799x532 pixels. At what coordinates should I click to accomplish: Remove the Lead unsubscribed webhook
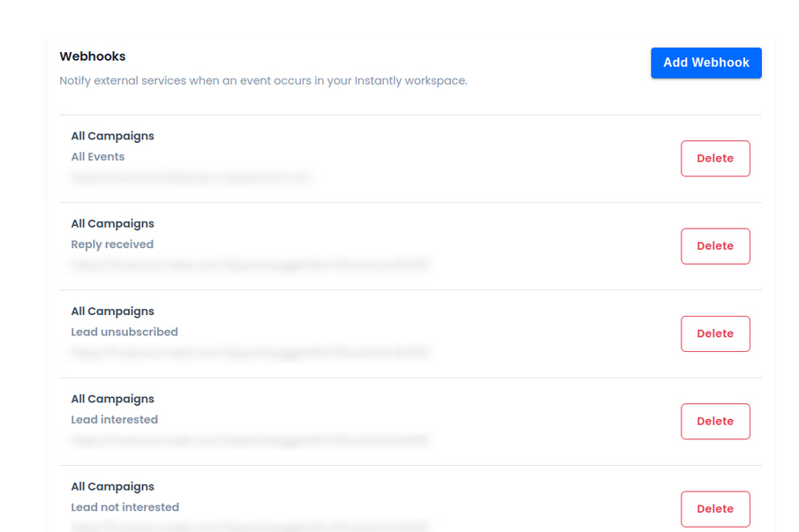(x=715, y=333)
